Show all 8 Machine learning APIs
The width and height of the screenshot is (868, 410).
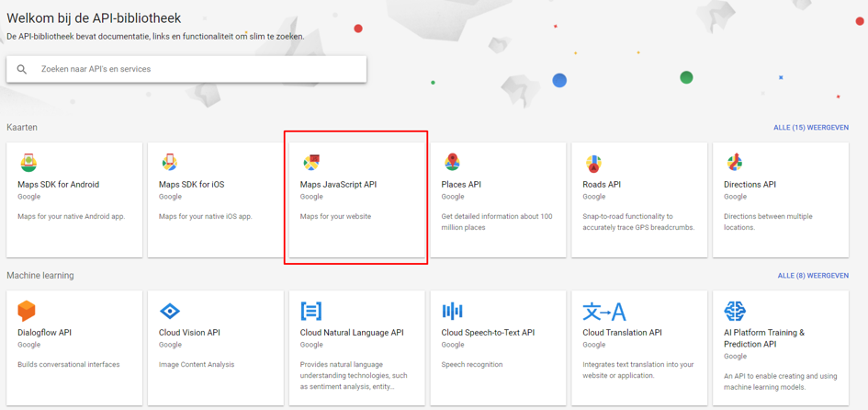pos(813,276)
